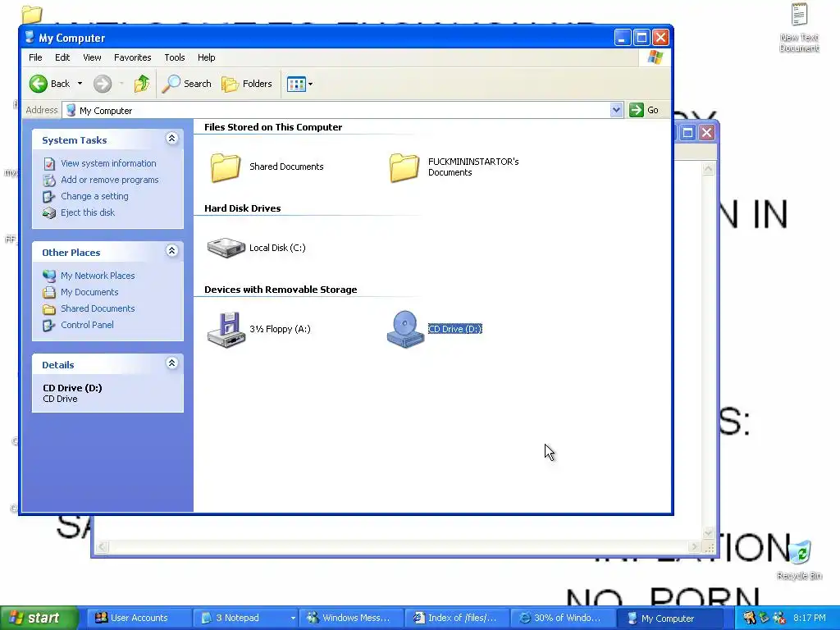Click the Forward arrow button

point(103,84)
